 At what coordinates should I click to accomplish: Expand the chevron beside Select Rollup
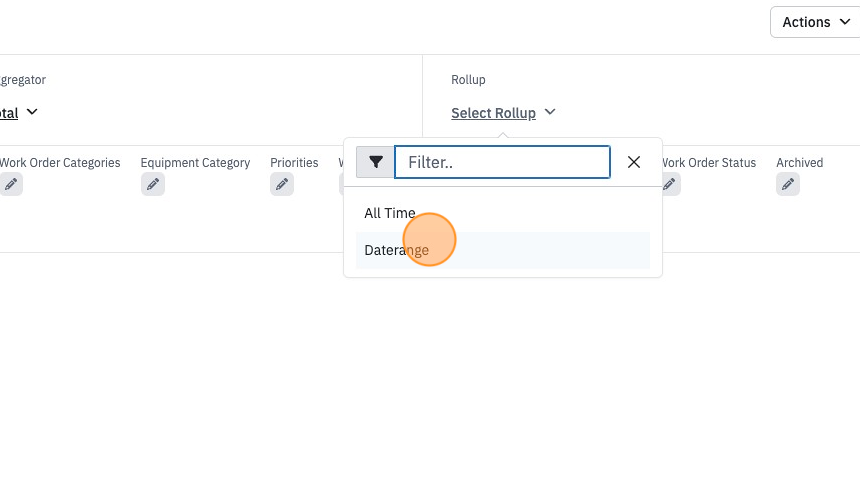point(550,112)
